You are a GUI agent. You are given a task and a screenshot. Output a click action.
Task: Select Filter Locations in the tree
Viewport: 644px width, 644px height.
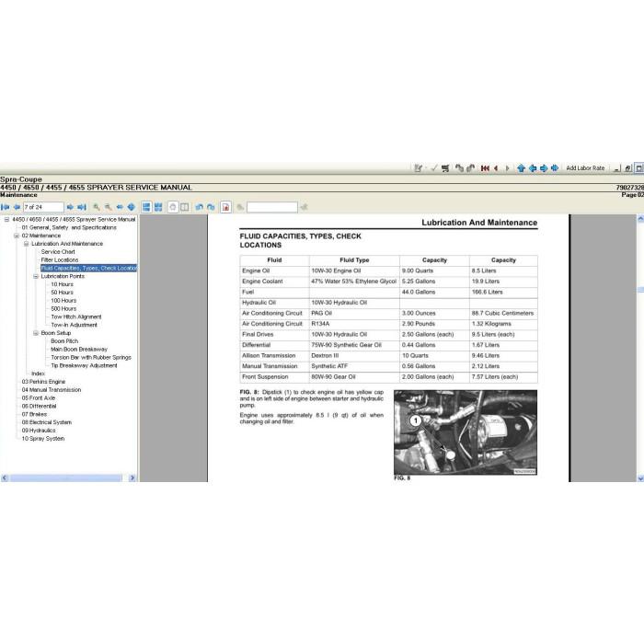(x=60, y=260)
